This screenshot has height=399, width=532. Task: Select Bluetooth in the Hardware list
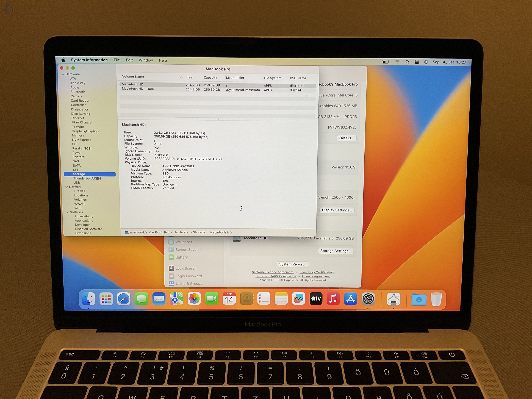[78, 92]
